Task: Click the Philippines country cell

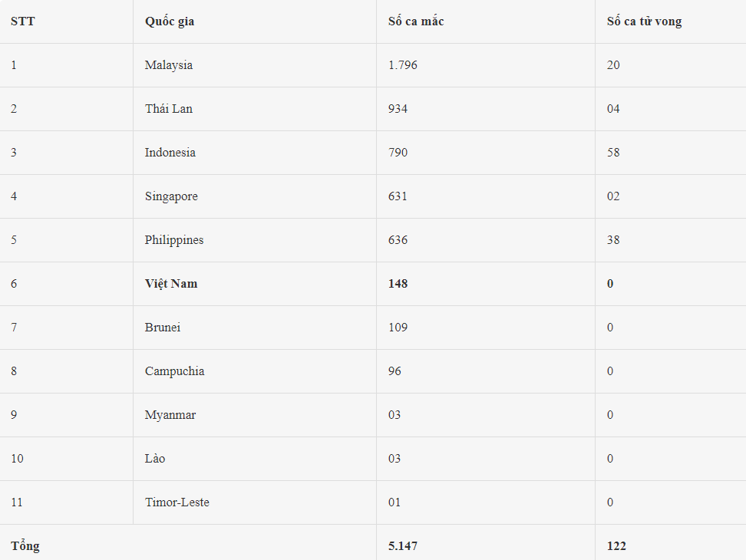Action: 174,240
